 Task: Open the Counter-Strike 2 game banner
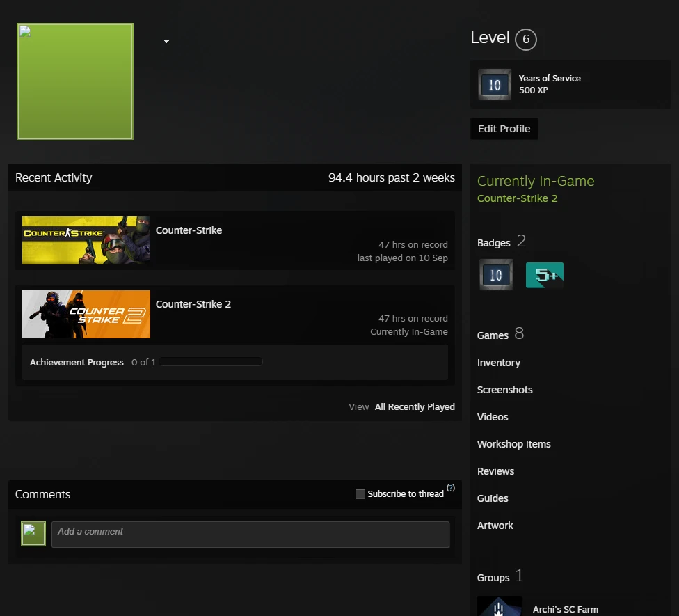[x=86, y=314]
